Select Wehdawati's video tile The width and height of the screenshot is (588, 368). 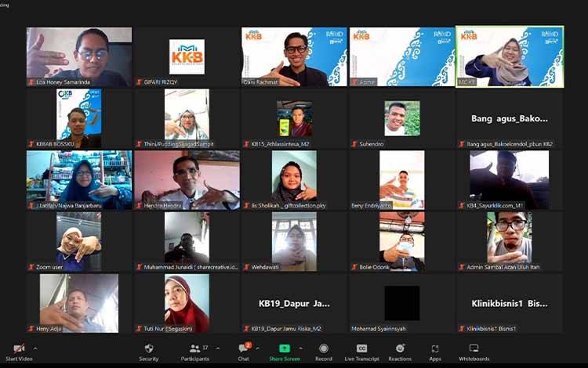294,241
